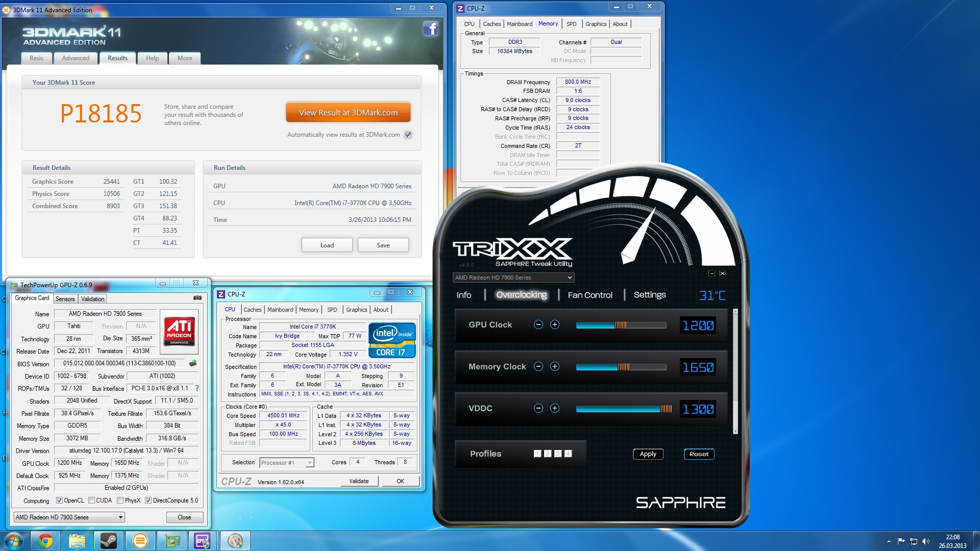Image resolution: width=980 pixels, height=551 pixels.
Task: Click Load button in Run Details
Action: point(327,245)
